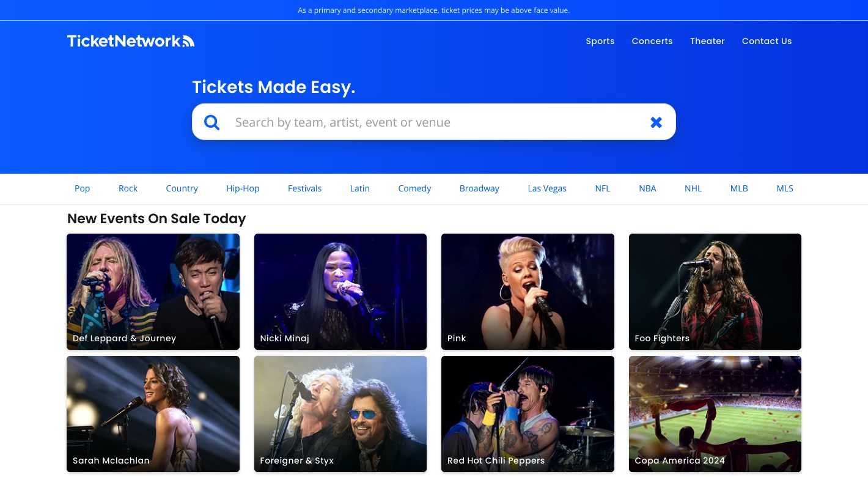The height and width of the screenshot is (477, 868).
Task: Open the Latin category
Action: (360, 188)
